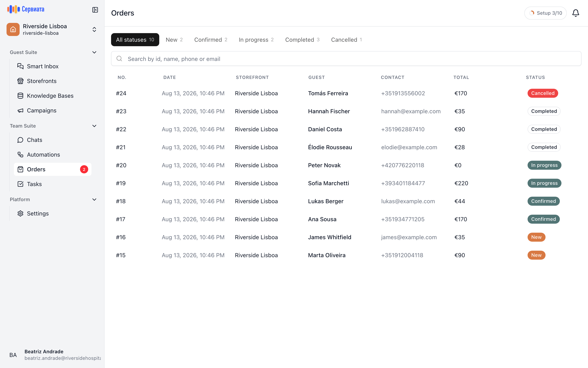Filter by the New tab
Screen dimensions: 588x368
click(174, 40)
